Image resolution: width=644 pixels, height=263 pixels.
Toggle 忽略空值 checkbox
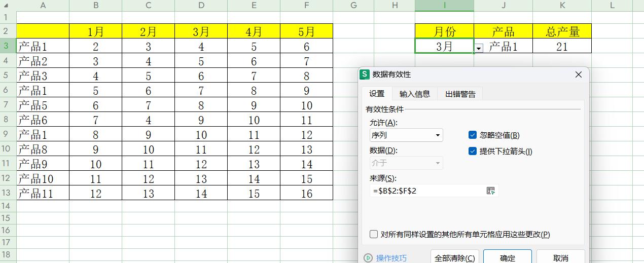pos(473,135)
